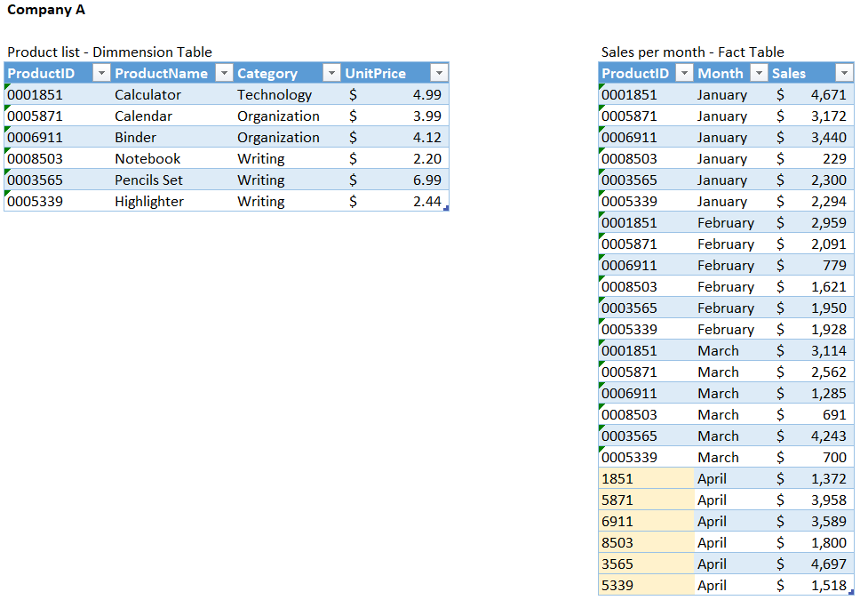Select the Product list - Dimmension Table heading
The image size is (868, 600).
tap(109, 52)
